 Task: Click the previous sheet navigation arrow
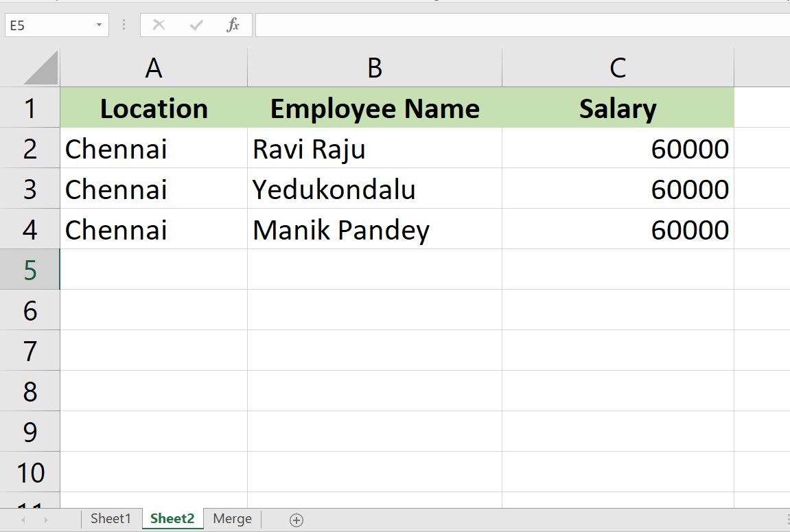tap(23, 520)
